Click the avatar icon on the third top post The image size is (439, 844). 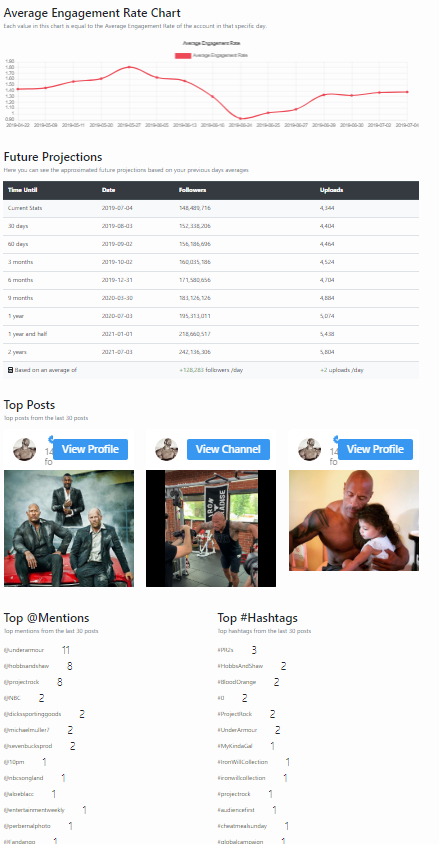pyautogui.click(x=309, y=449)
